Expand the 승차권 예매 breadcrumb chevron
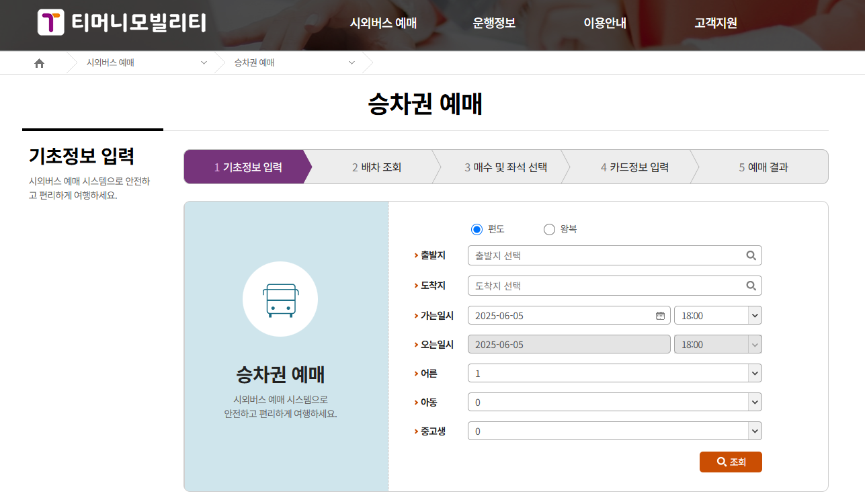This screenshot has height=504, width=865. [x=351, y=62]
